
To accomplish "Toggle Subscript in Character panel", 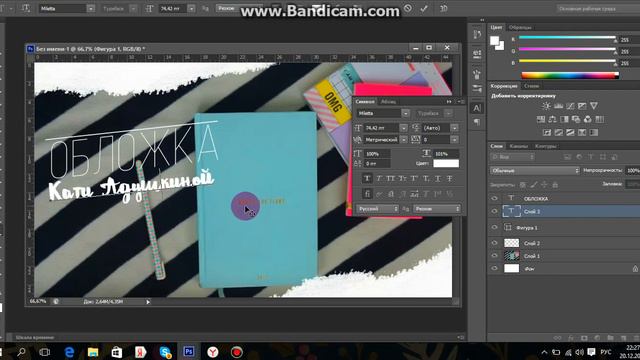I will (x=426, y=178).
